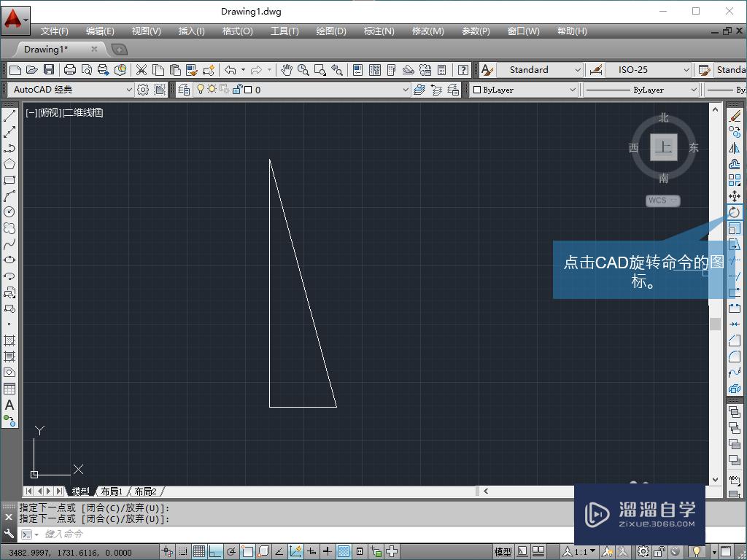Open the QuickCalc calculator
The image size is (747, 560).
[x=441, y=70]
